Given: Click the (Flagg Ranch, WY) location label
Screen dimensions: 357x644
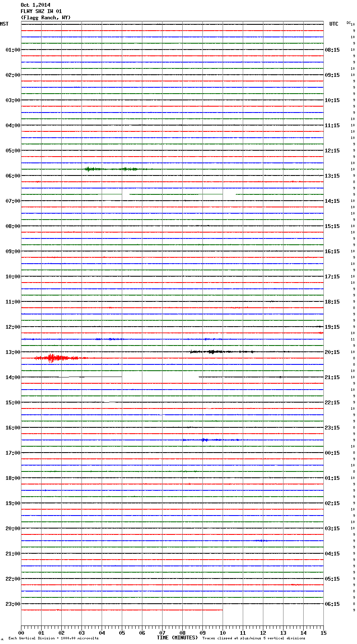Looking at the screenshot, I should [46, 18].
